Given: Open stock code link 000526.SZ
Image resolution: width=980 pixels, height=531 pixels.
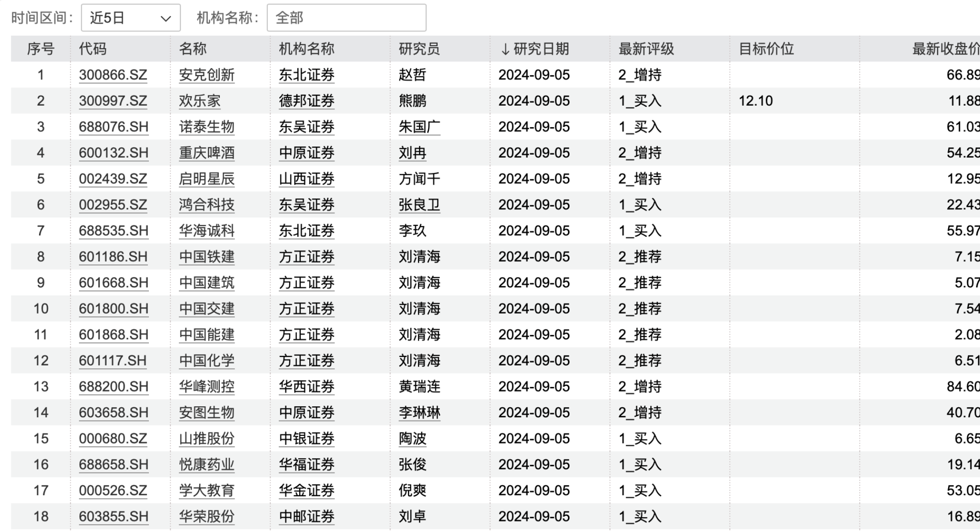Looking at the screenshot, I should (x=113, y=491).
